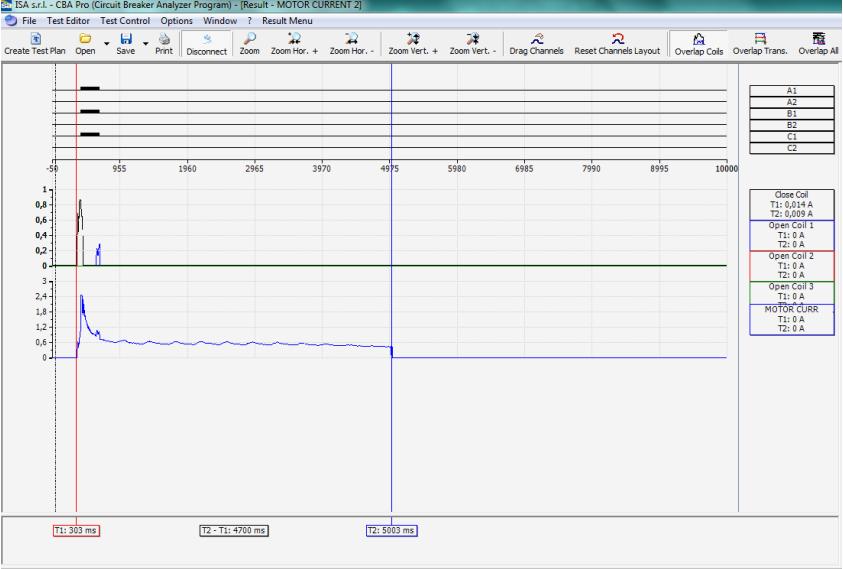Open the Test Editor menu
Image resolution: width=843 pixels, height=569 pixels.
(x=68, y=20)
